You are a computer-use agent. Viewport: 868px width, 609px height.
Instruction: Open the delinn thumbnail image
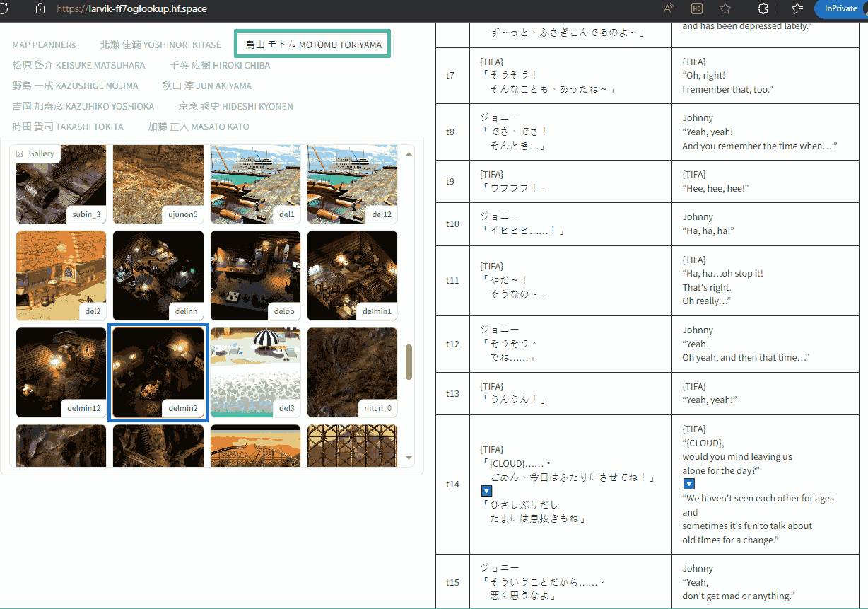[158, 275]
